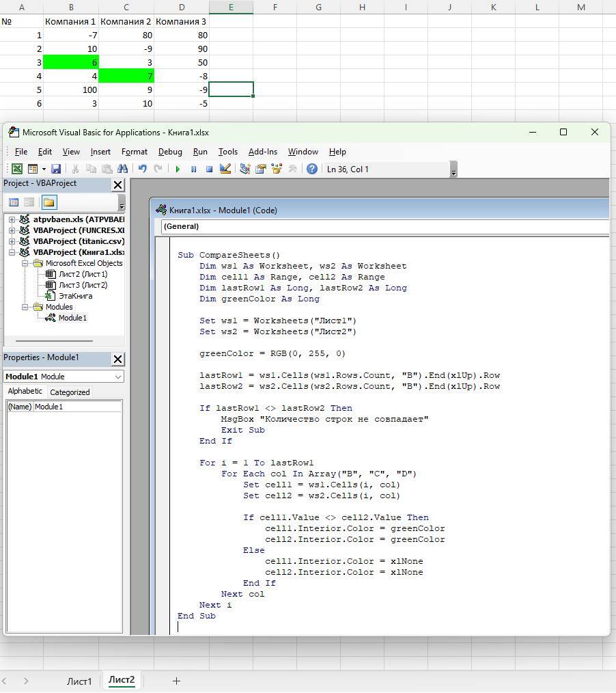Open Find with the binoculars icon
616x693 pixels.
click(123, 169)
